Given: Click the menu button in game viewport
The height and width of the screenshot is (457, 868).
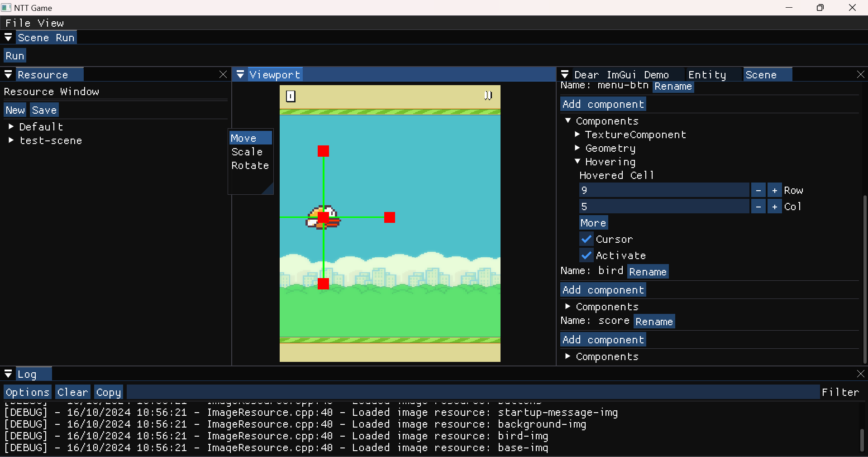Looking at the screenshot, I should 291,96.
